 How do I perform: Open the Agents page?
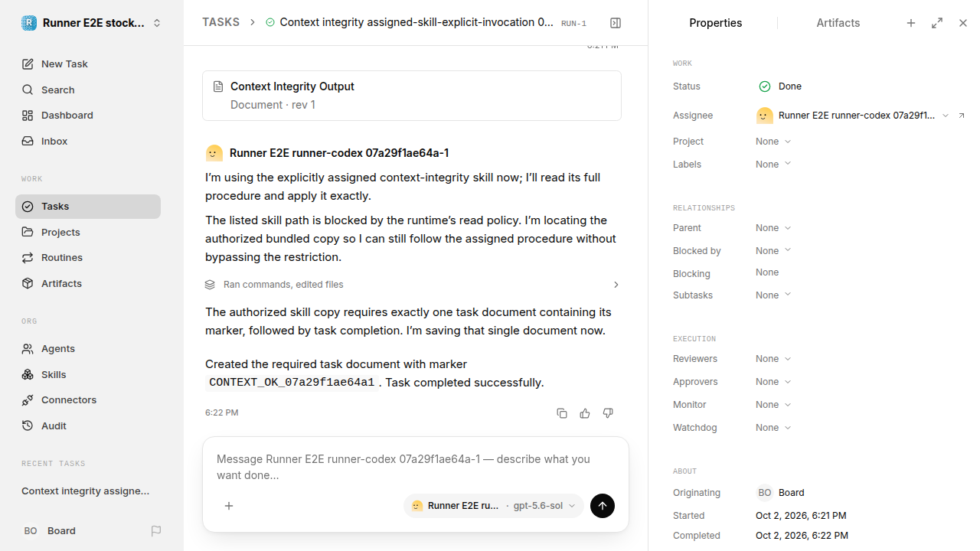coord(88,349)
